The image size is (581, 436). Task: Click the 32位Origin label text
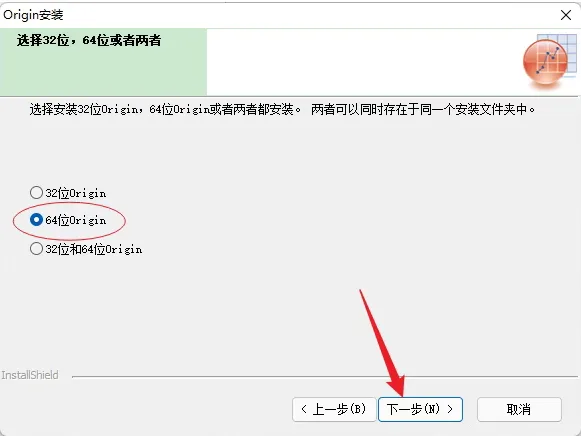pos(76,193)
